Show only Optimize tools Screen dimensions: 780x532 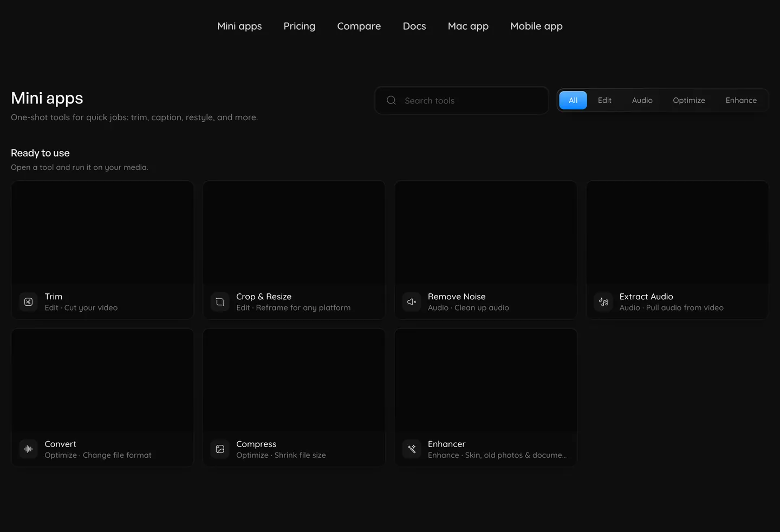(x=689, y=100)
